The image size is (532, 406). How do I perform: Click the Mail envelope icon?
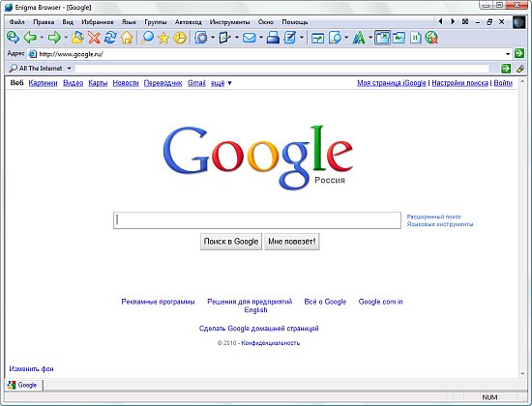coord(250,38)
